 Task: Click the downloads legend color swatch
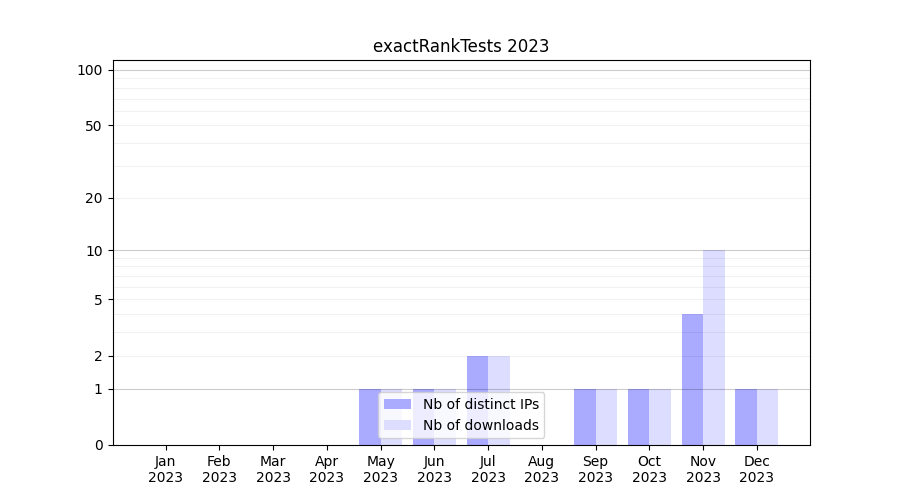tap(398, 425)
